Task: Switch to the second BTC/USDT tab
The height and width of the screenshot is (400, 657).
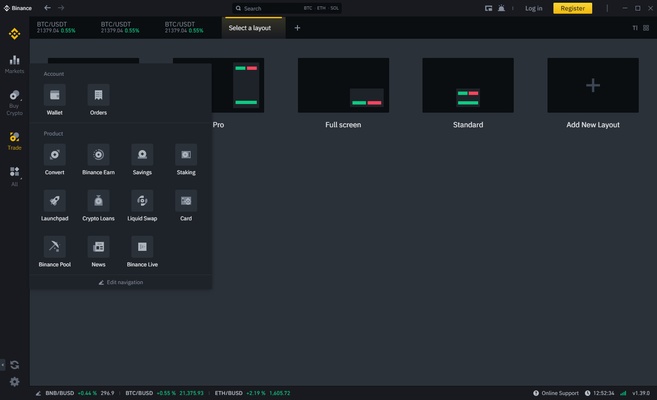Action: tap(120, 27)
